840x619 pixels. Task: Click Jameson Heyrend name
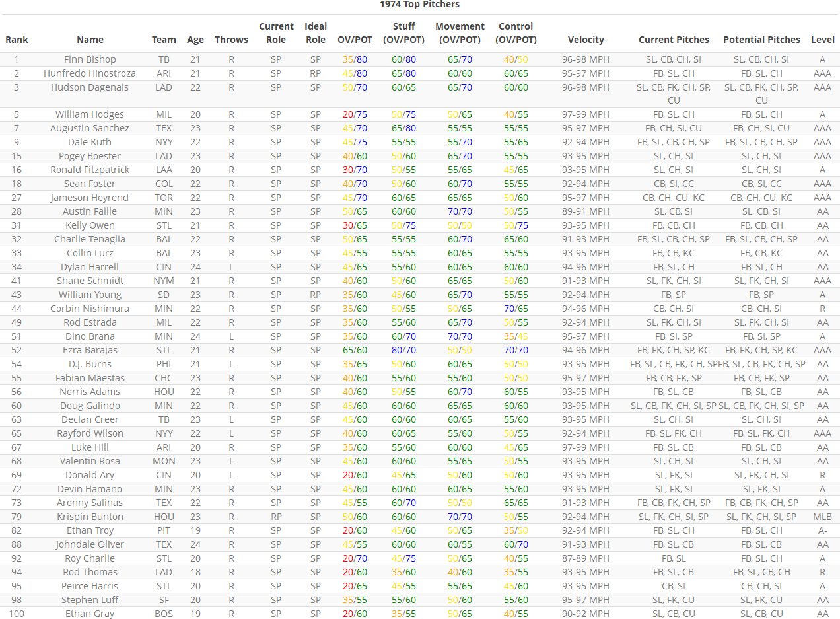(90, 198)
